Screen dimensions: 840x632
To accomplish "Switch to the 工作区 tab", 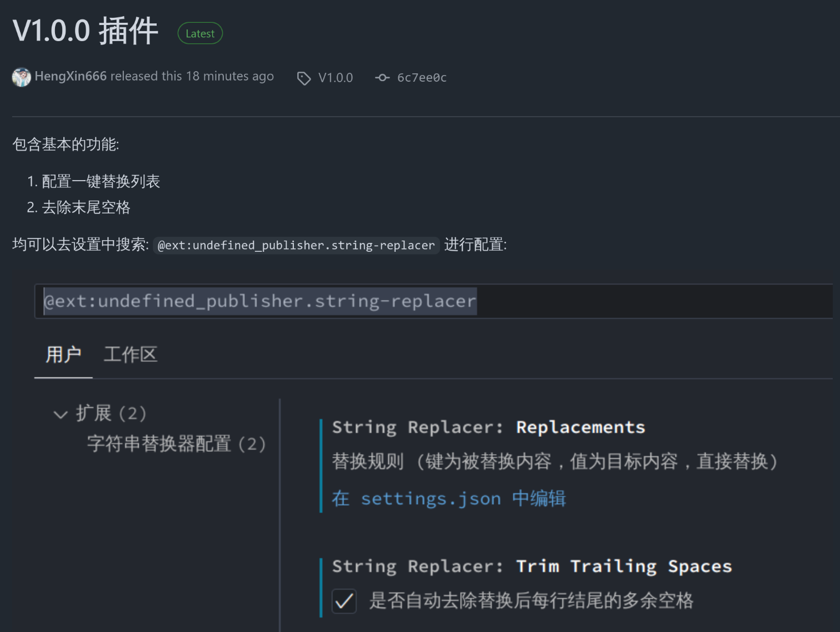I will click(130, 354).
